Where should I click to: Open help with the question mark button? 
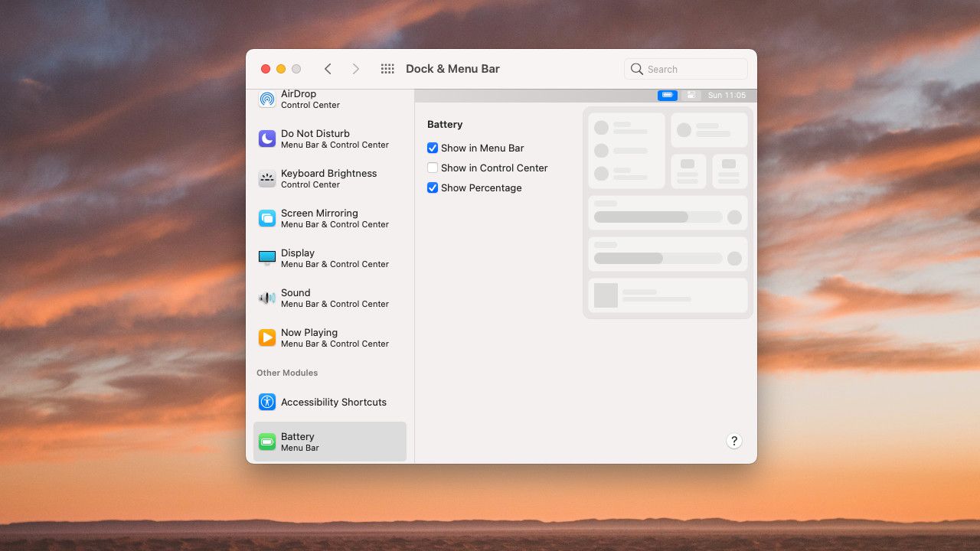[734, 441]
